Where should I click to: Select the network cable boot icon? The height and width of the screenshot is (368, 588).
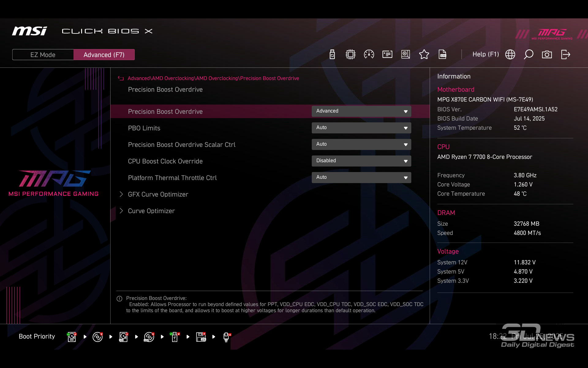coord(227,337)
